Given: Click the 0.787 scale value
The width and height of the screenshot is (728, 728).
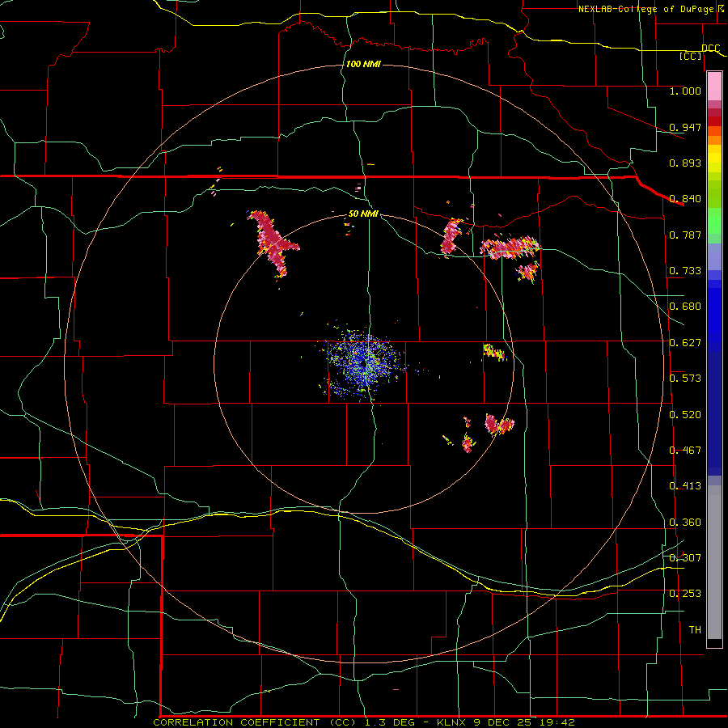Looking at the screenshot, I should [x=685, y=235].
